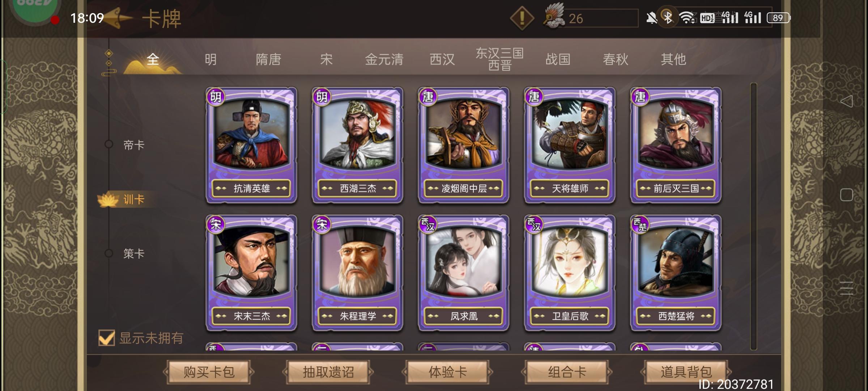868x391 pixels.
Task: Open the yellow exclamation alert icon
Action: [522, 18]
